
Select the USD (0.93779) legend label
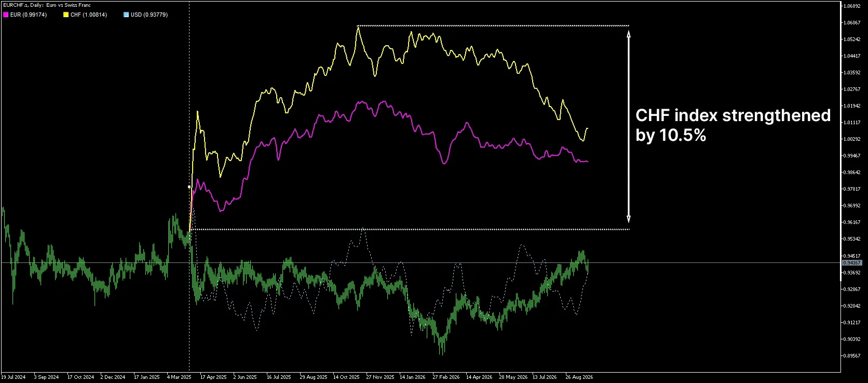tap(149, 15)
